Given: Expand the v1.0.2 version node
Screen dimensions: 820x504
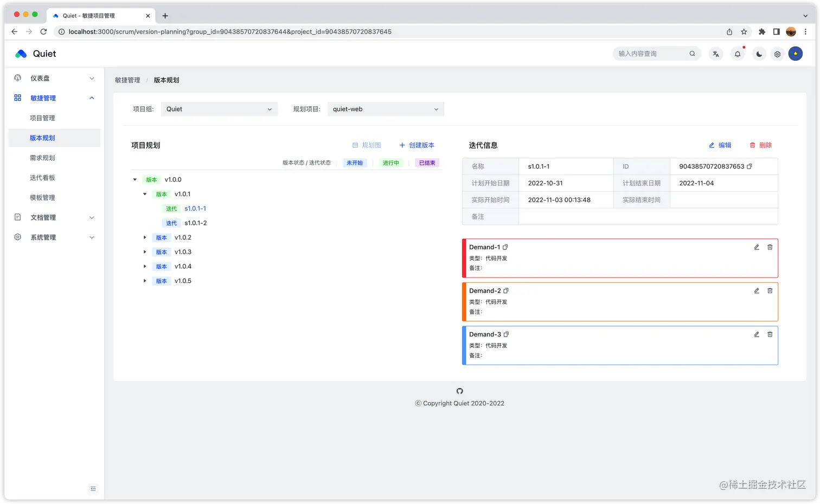Looking at the screenshot, I should tap(145, 237).
